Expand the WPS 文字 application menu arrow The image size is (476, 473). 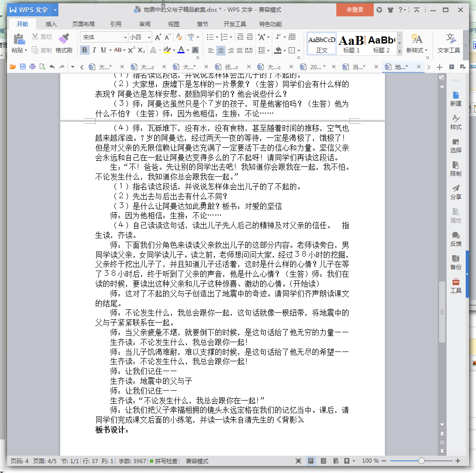point(55,10)
